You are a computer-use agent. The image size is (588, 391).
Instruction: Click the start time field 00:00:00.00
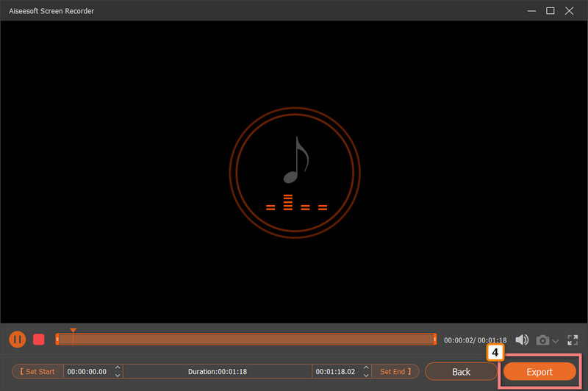pos(87,371)
